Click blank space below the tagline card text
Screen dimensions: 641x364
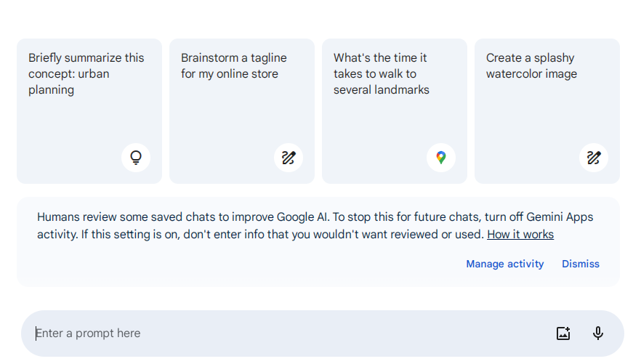(x=218, y=127)
